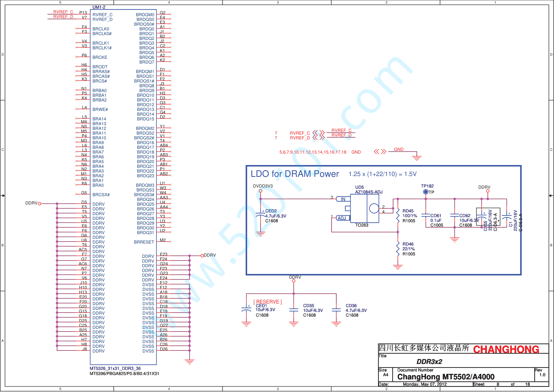Select the BRDQM1 pin name
Screen dimensions: 554x392
point(145,72)
